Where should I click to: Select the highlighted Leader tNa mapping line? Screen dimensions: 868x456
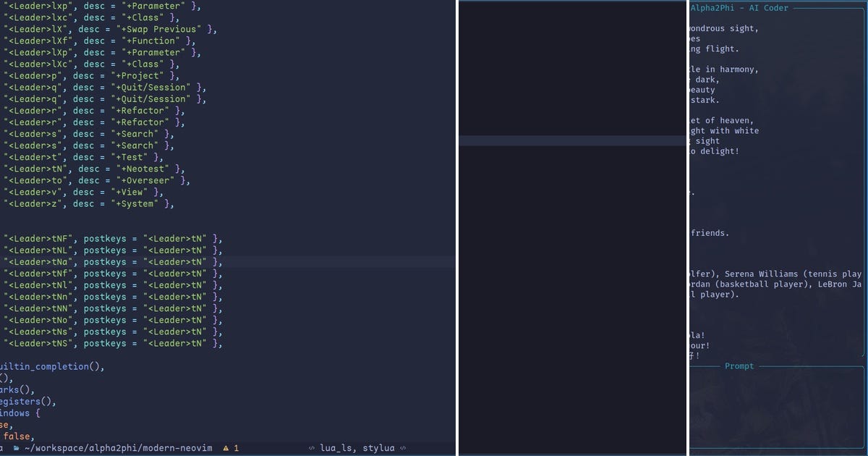(x=109, y=261)
